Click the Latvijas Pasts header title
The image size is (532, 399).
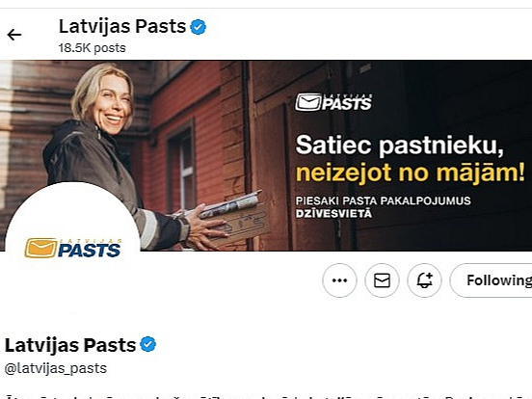pyautogui.click(x=122, y=26)
